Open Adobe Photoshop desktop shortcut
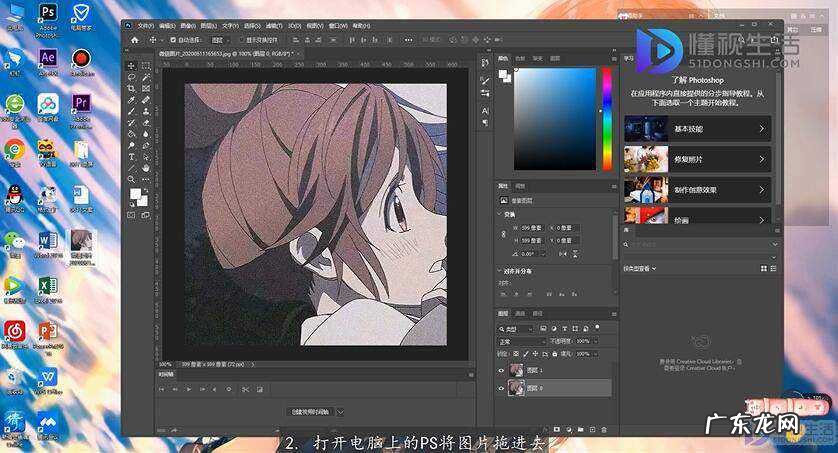Image resolution: width=838 pixels, height=453 pixels. coord(48,19)
